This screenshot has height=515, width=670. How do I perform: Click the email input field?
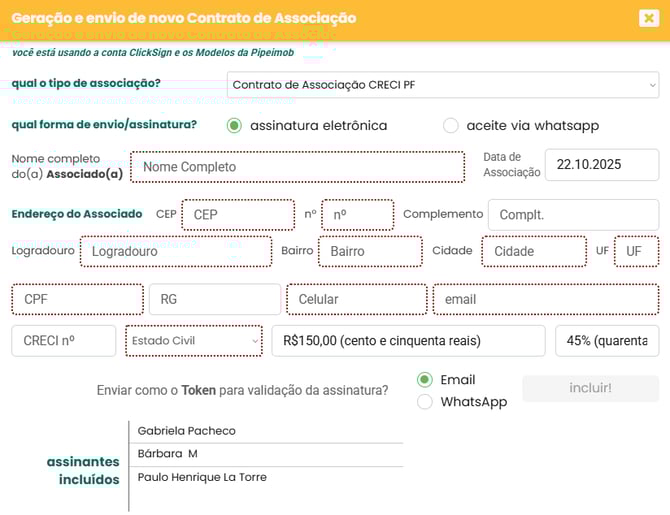coord(545,299)
